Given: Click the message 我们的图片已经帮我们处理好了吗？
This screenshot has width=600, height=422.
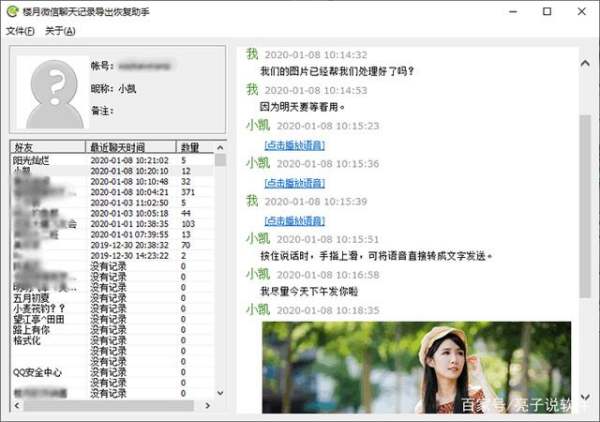Looking at the screenshot, I should click(337, 71).
